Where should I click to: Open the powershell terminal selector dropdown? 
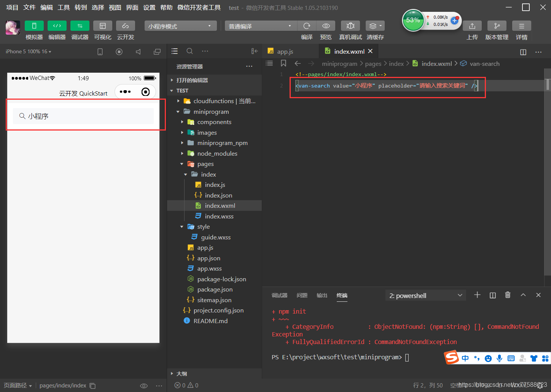point(425,296)
